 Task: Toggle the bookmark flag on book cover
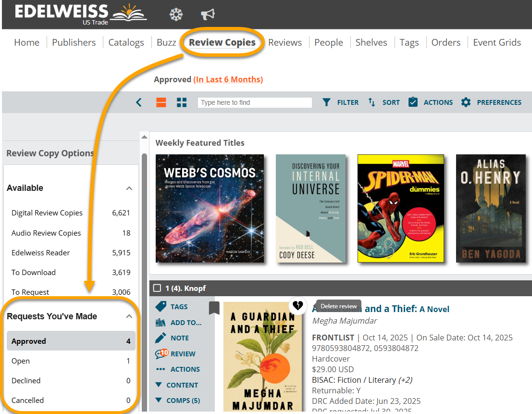[214, 308]
